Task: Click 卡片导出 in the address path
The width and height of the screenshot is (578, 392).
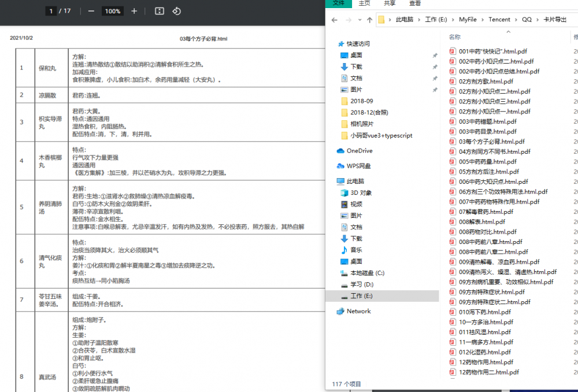Action: point(555,20)
